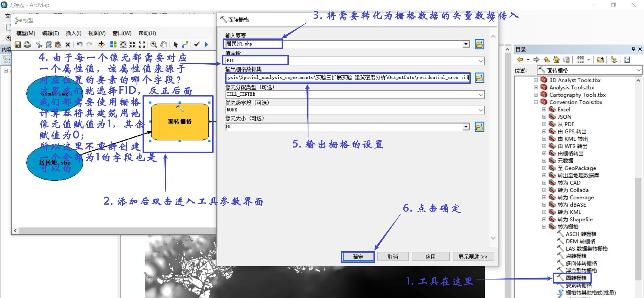Click the output raster dataset path field

(x=348, y=78)
